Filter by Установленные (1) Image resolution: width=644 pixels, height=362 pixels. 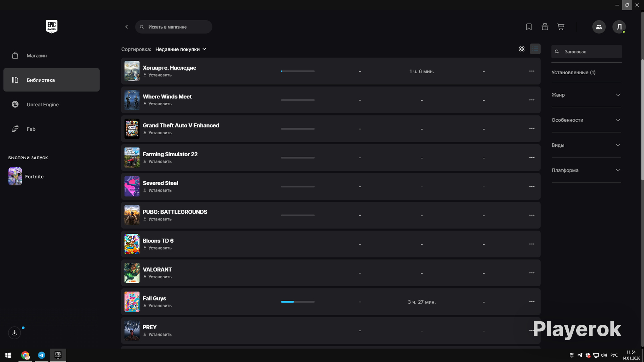click(x=573, y=72)
